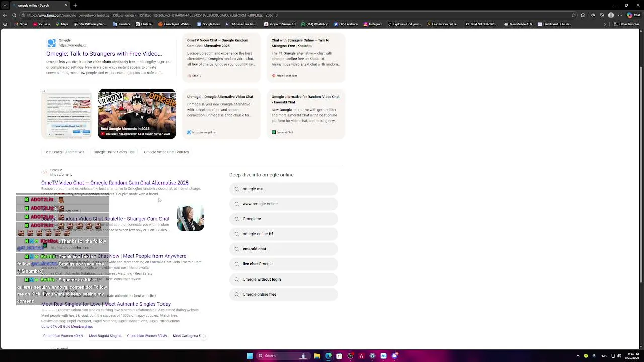Open the Instagram bookmark

pos(372,24)
